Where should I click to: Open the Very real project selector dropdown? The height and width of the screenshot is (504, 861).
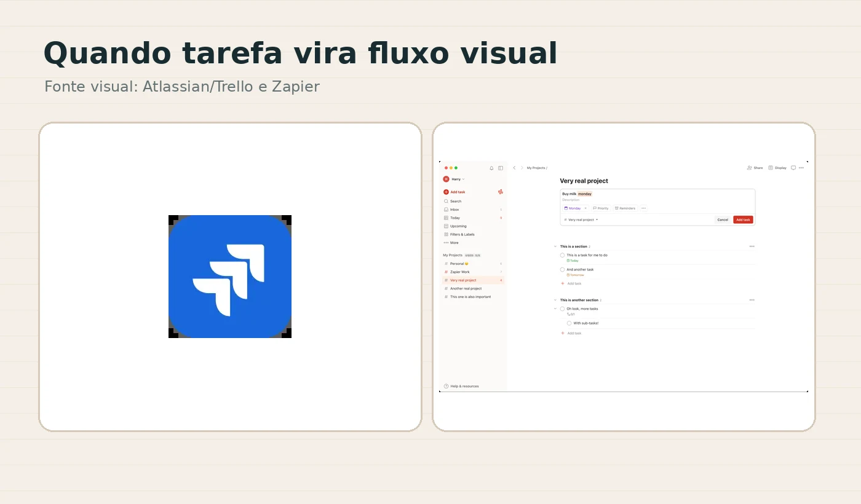[x=581, y=219]
